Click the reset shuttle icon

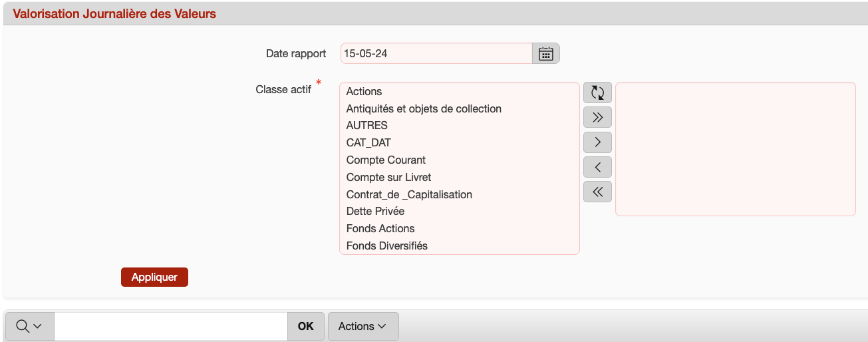[597, 92]
